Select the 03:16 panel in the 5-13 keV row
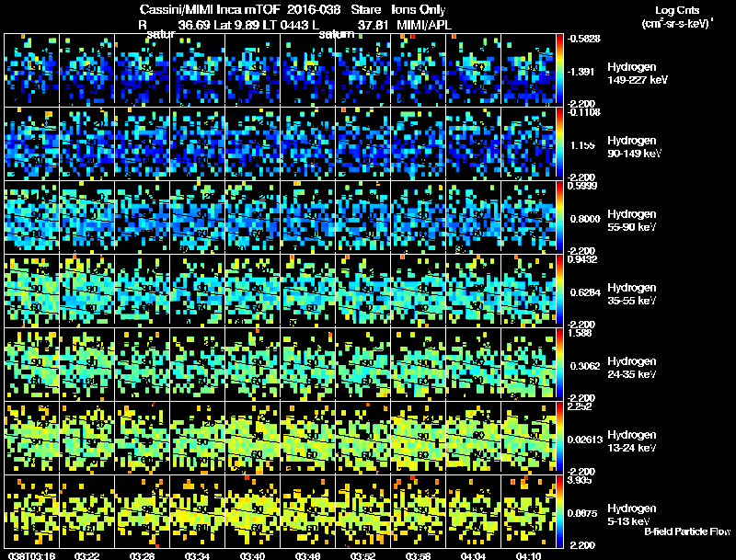Viewport: 736px width, 560px height. point(31,511)
